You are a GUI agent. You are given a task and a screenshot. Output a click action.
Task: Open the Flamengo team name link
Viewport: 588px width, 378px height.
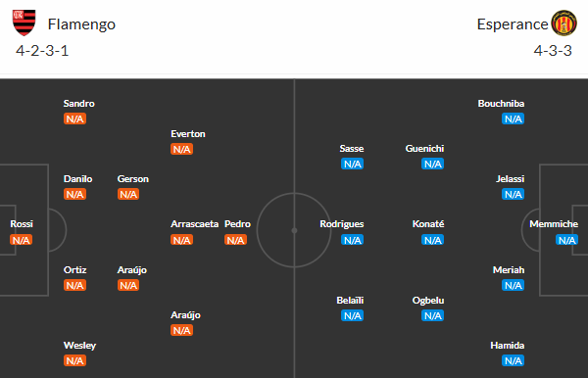tap(81, 24)
